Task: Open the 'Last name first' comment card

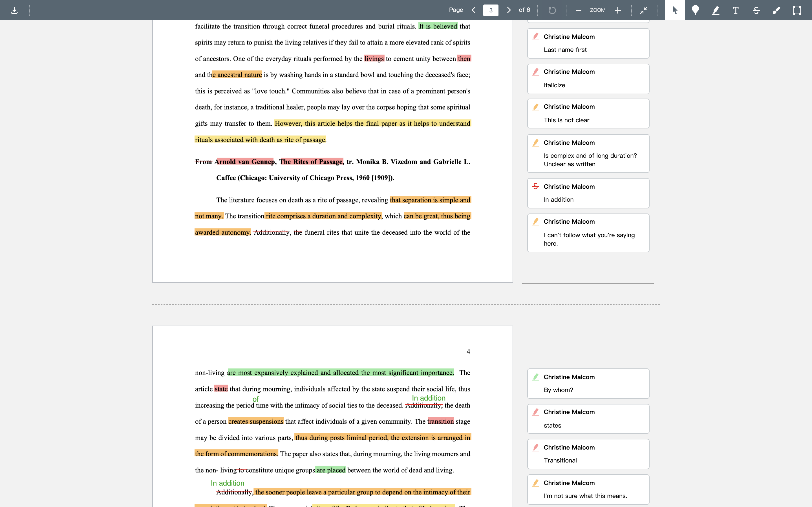Action: (588, 43)
